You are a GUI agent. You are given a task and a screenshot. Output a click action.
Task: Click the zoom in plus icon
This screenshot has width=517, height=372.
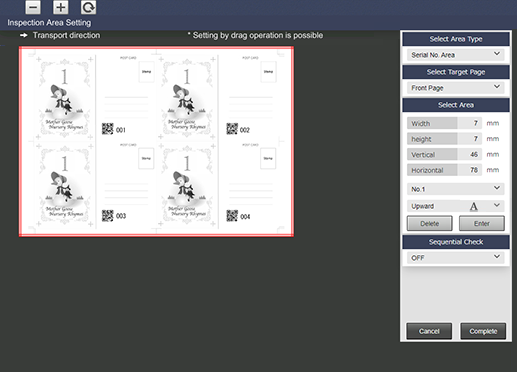pyautogui.click(x=61, y=7)
